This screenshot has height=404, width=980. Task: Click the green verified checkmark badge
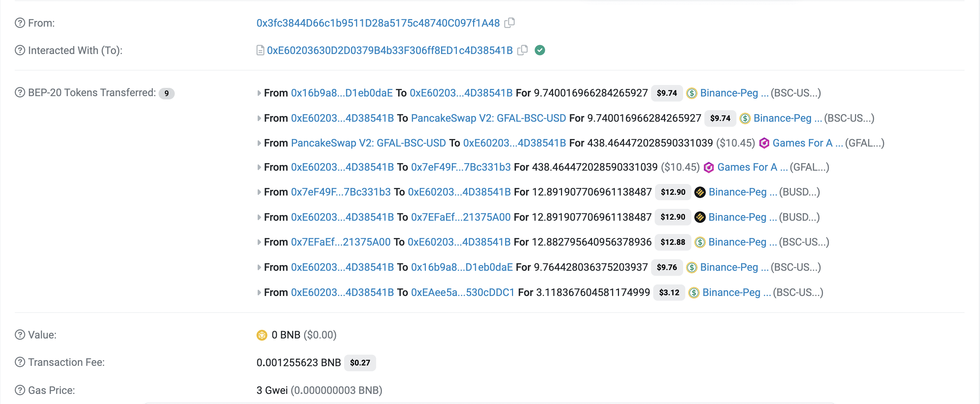click(x=539, y=50)
